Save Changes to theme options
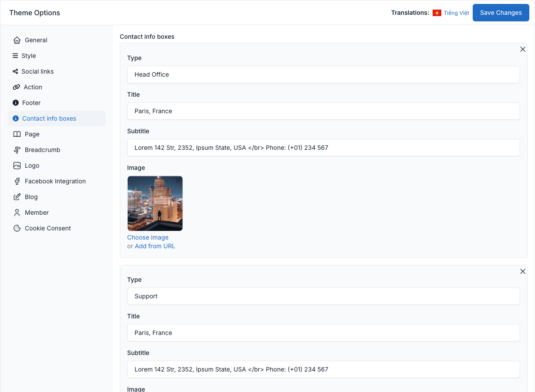 (501, 13)
